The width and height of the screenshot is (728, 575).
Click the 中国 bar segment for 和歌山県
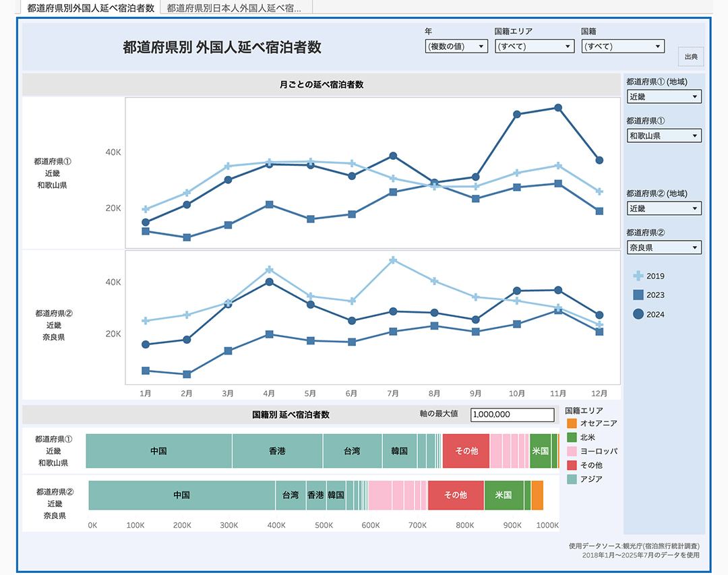(159, 451)
